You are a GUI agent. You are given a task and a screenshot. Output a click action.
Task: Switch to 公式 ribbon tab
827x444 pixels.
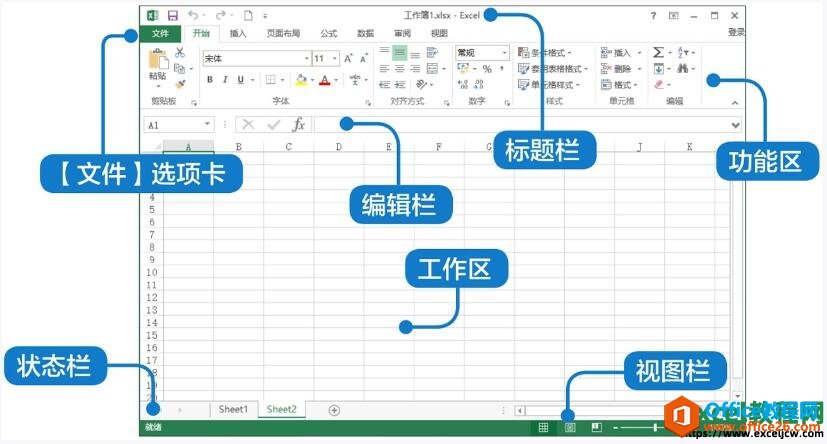(329, 33)
